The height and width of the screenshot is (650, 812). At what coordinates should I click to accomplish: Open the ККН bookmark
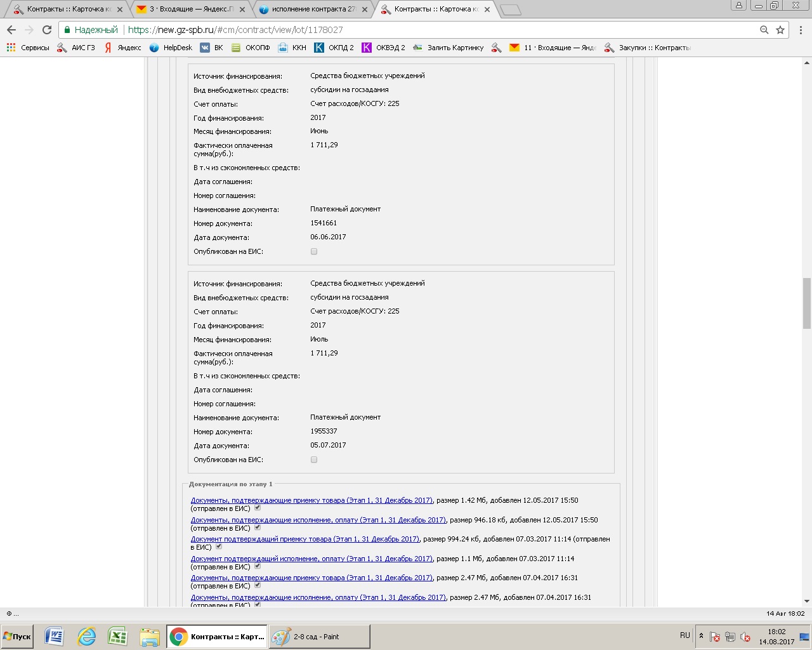click(x=292, y=48)
